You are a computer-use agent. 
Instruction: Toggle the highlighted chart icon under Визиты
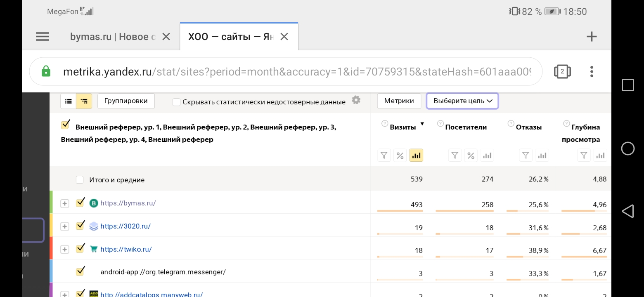pyautogui.click(x=416, y=156)
